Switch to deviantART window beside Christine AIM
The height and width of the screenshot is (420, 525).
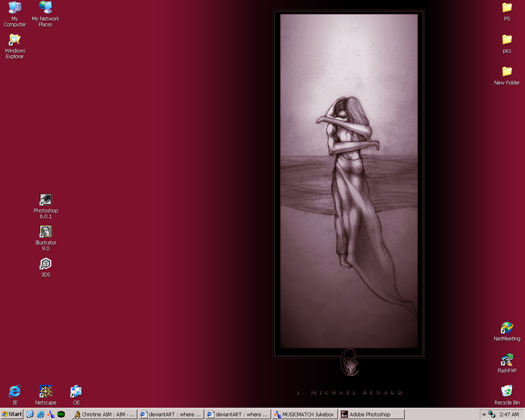click(171, 414)
